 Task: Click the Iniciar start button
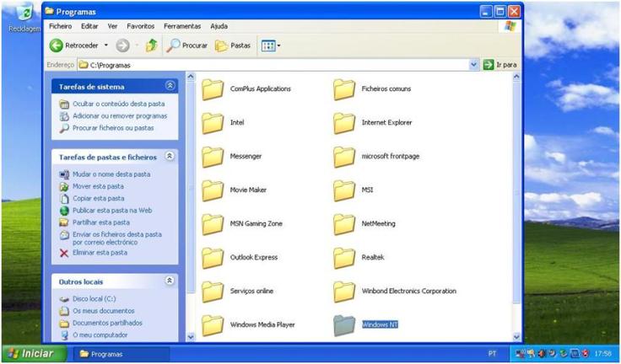click(31, 354)
